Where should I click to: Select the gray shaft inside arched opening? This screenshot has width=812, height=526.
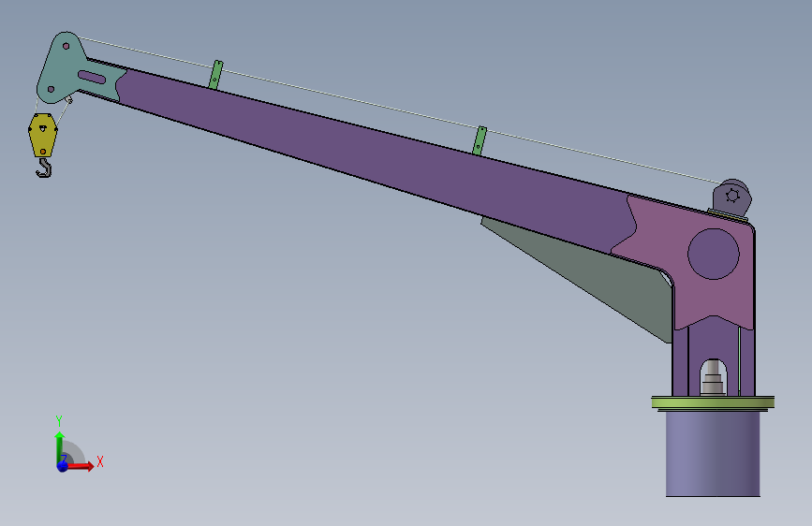[713, 378]
